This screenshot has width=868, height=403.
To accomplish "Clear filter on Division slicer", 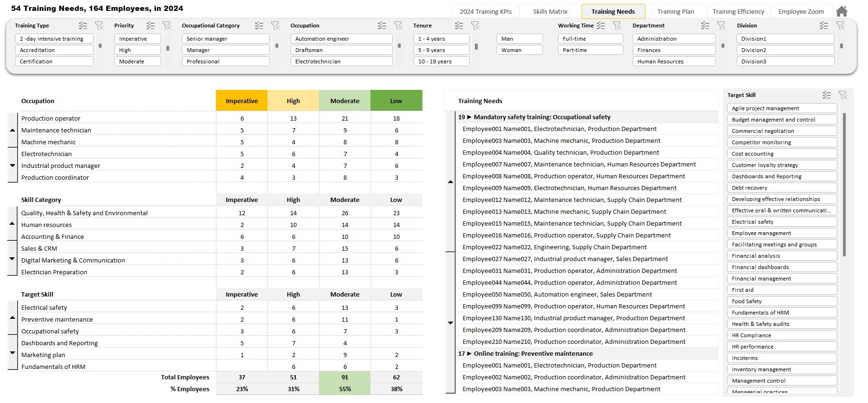I will pyautogui.click(x=840, y=26).
